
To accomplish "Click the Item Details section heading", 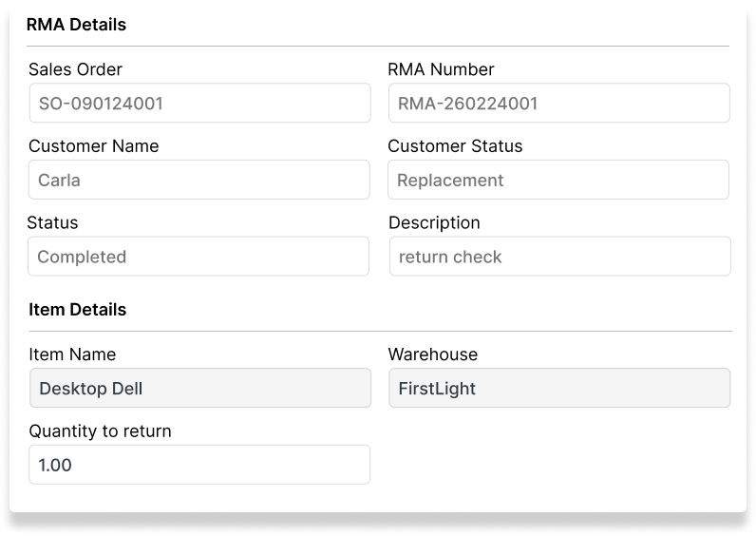I will tap(77, 310).
